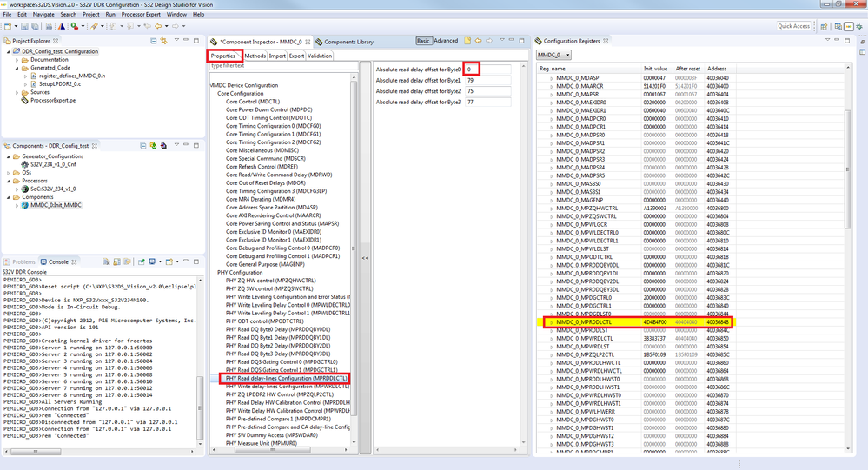This screenshot has height=470, width=868.
Task: Select Core Control (MDCTL) item
Action: pos(253,102)
